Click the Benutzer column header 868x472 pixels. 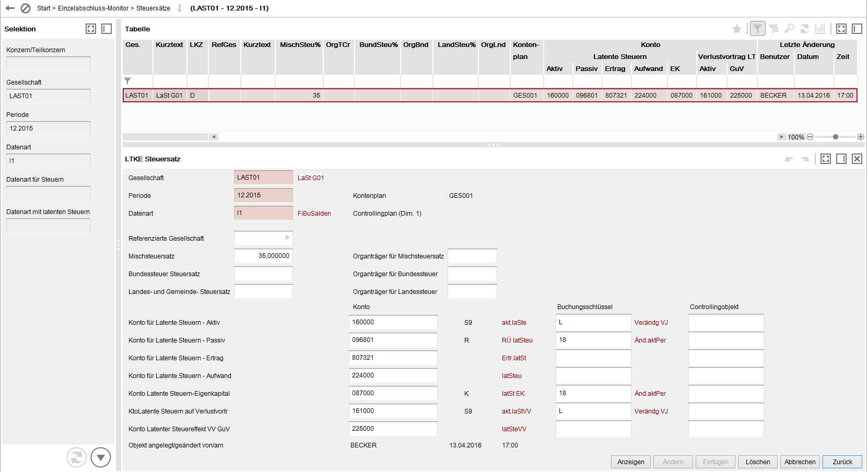pyautogui.click(x=776, y=63)
